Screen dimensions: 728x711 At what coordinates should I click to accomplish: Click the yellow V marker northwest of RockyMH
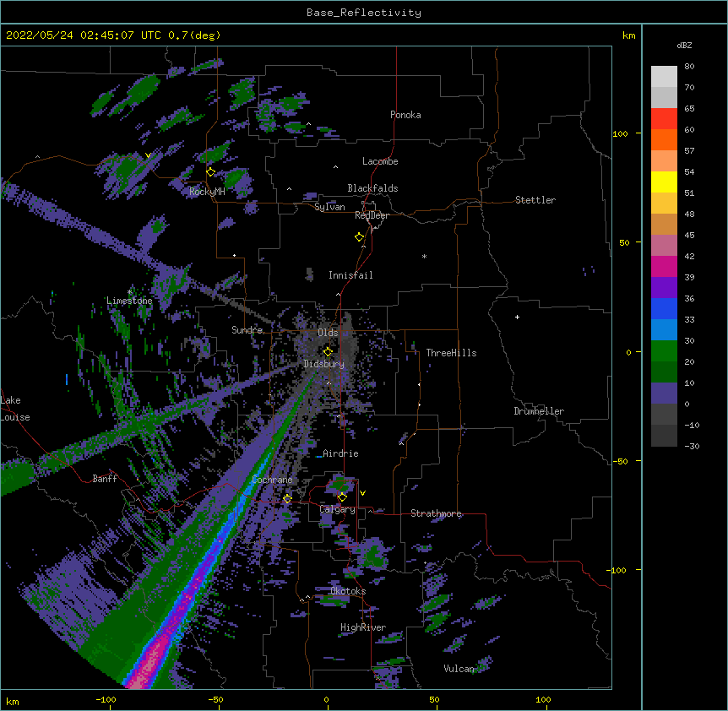pyautogui.click(x=148, y=155)
